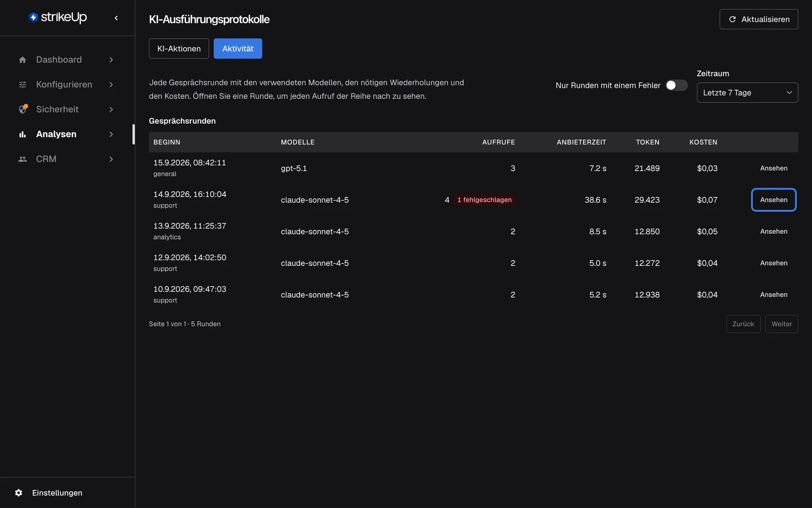The width and height of the screenshot is (812, 508).
Task: Expand the Analysen menu chevron
Action: tap(111, 134)
